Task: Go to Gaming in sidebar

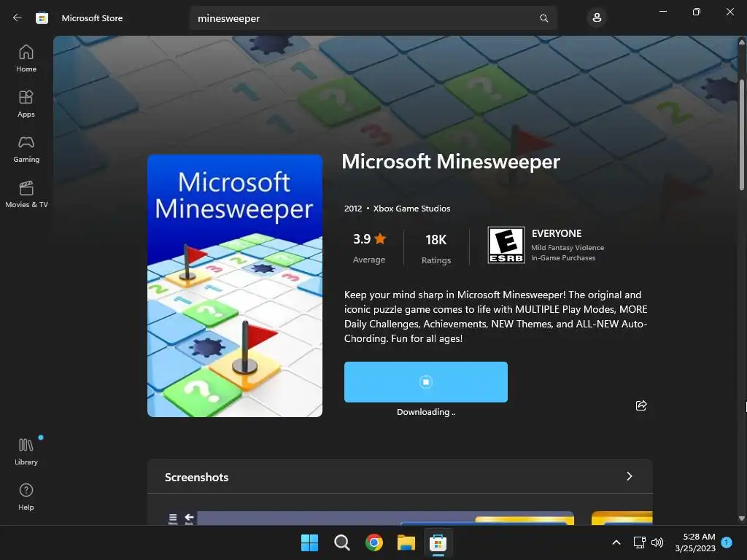Action: click(x=26, y=149)
